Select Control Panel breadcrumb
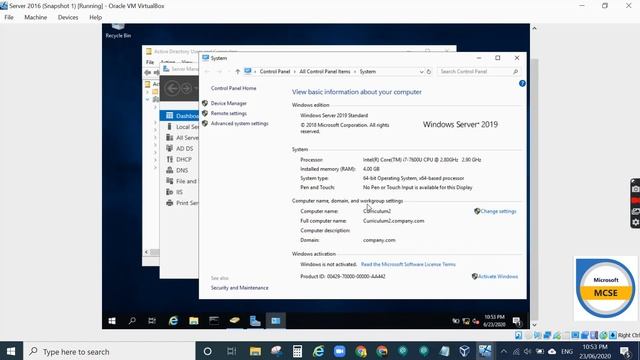This screenshot has width=640, height=360. point(275,71)
